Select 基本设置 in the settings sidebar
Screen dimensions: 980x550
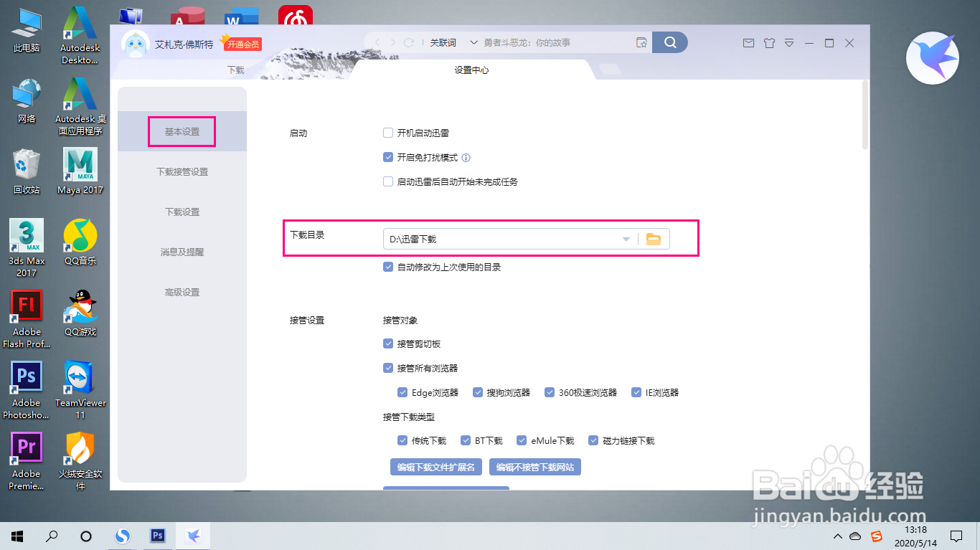point(182,132)
